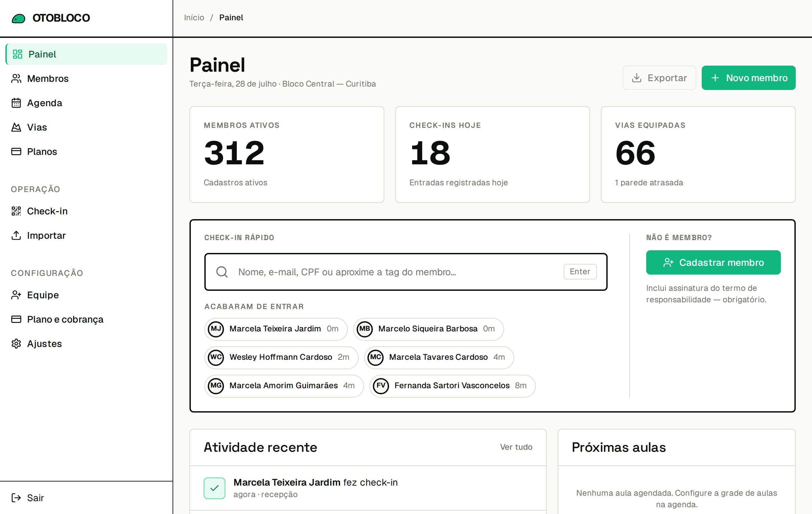Viewport: 812px width, 514px height.
Task: Click the MB avatar chip icon
Action: coord(365,329)
